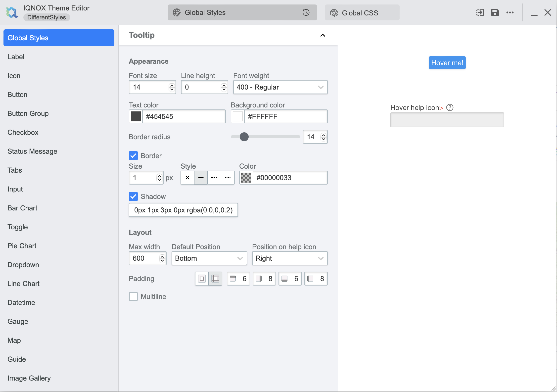Click the no-border X style icon
Image resolution: width=557 pixels, height=392 pixels.
(x=187, y=178)
